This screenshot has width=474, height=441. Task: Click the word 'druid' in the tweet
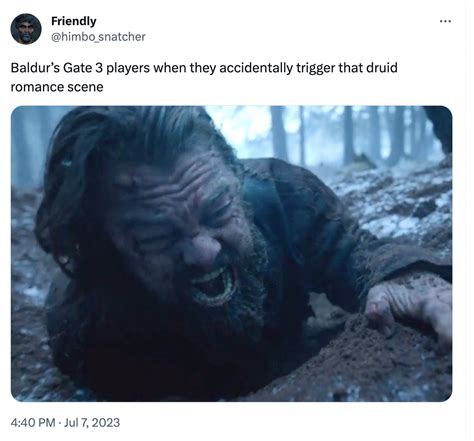coord(382,68)
